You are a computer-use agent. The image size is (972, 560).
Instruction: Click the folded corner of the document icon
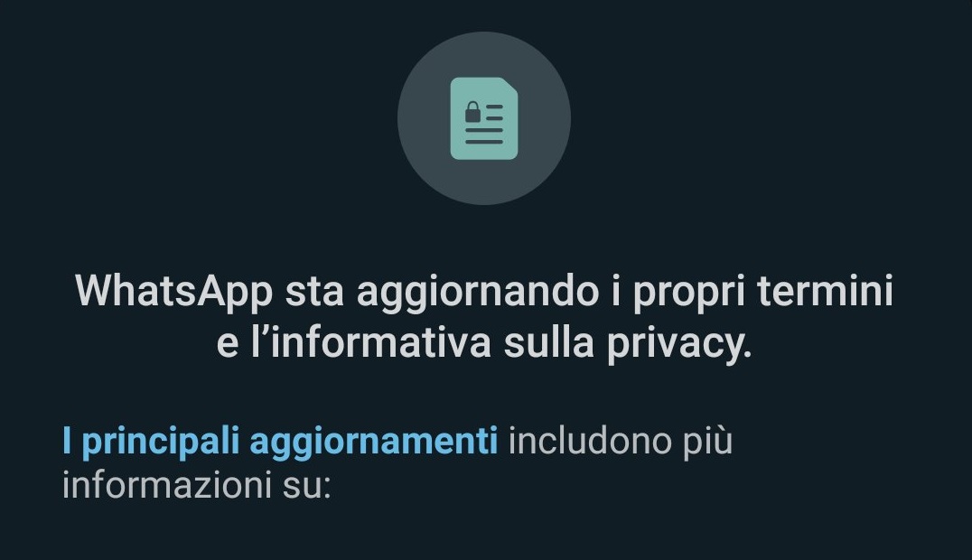(x=509, y=86)
